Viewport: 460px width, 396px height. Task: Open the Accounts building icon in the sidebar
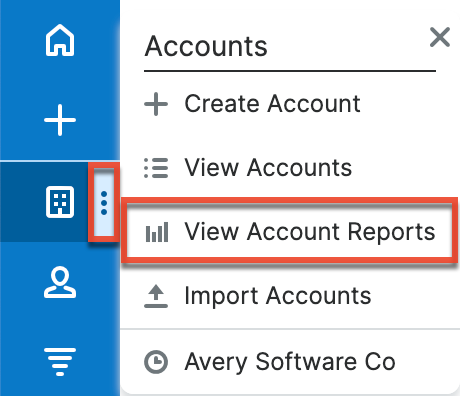[60, 202]
